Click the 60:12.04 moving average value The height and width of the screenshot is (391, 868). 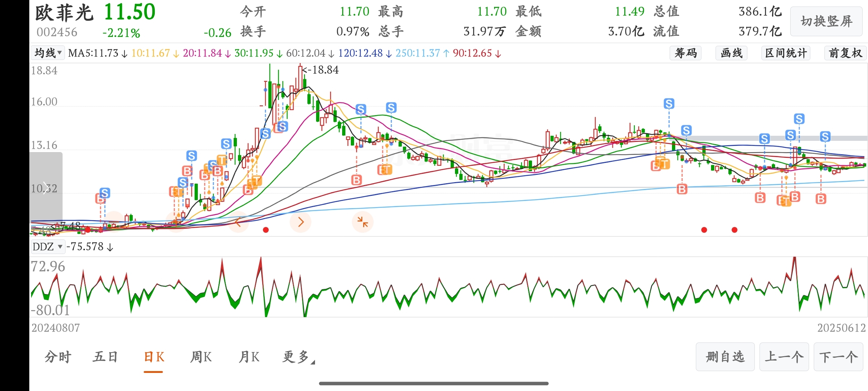[310, 53]
